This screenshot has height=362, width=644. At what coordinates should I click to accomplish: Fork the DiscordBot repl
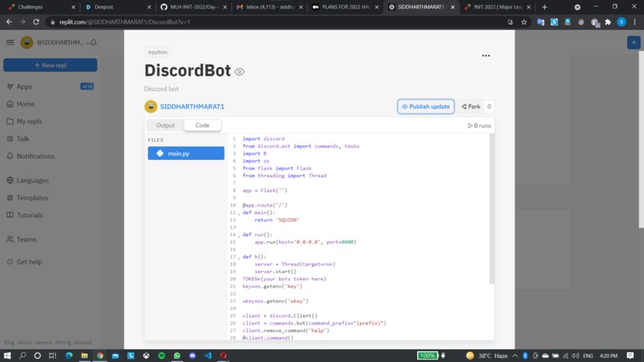pyautogui.click(x=471, y=106)
